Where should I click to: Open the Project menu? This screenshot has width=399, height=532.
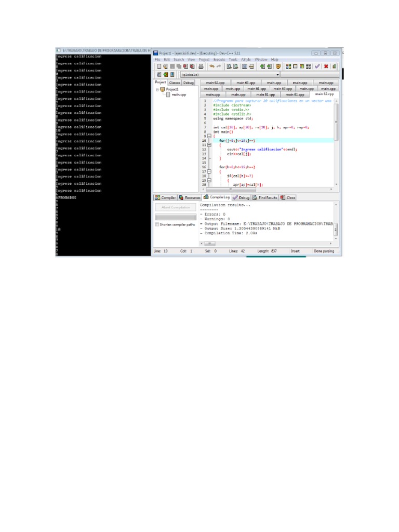[204, 59]
